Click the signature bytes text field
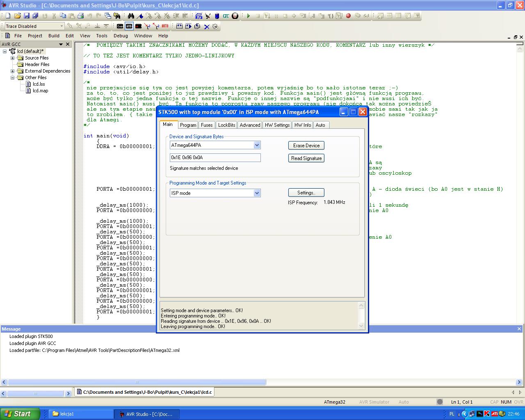 (x=215, y=157)
